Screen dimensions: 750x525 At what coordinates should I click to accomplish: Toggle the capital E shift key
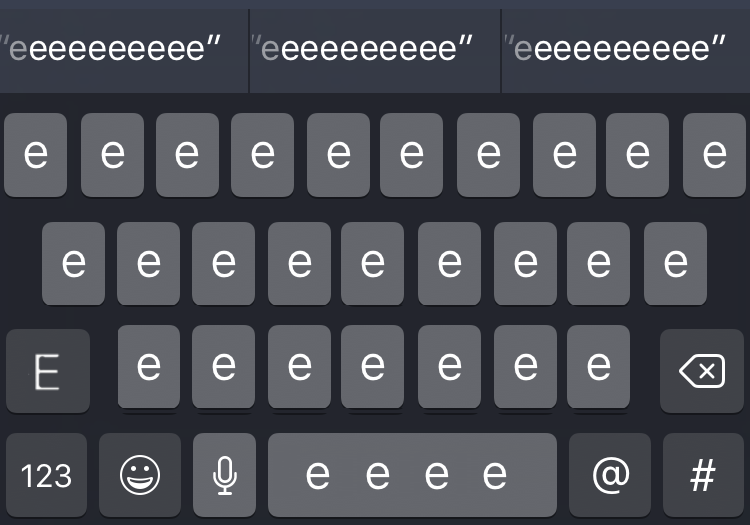click(48, 371)
